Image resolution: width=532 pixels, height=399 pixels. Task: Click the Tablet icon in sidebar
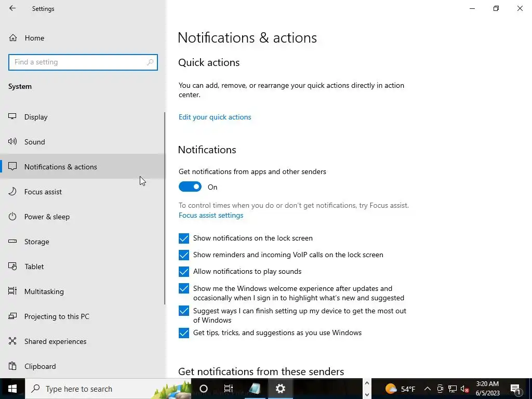tap(12, 267)
